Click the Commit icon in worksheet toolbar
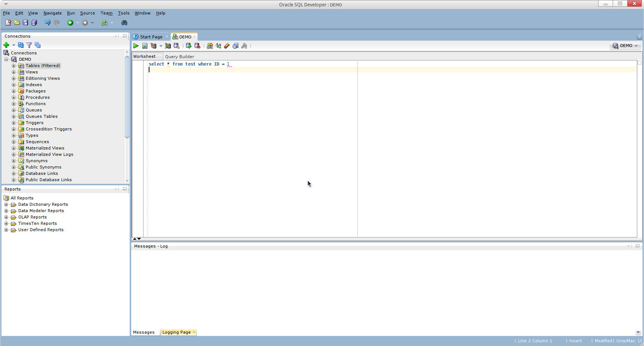The width and height of the screenshot is (644, 346). coord(189,46)
